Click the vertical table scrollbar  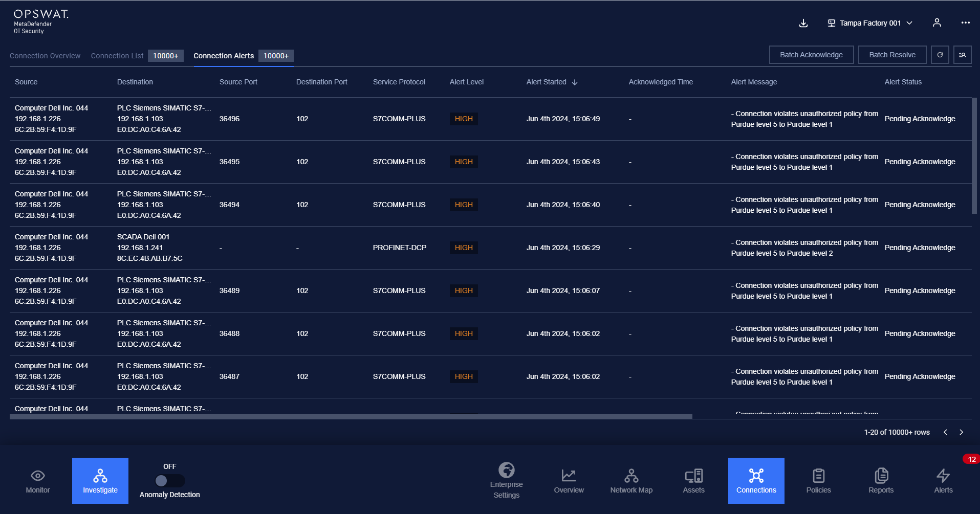point(974,156)
